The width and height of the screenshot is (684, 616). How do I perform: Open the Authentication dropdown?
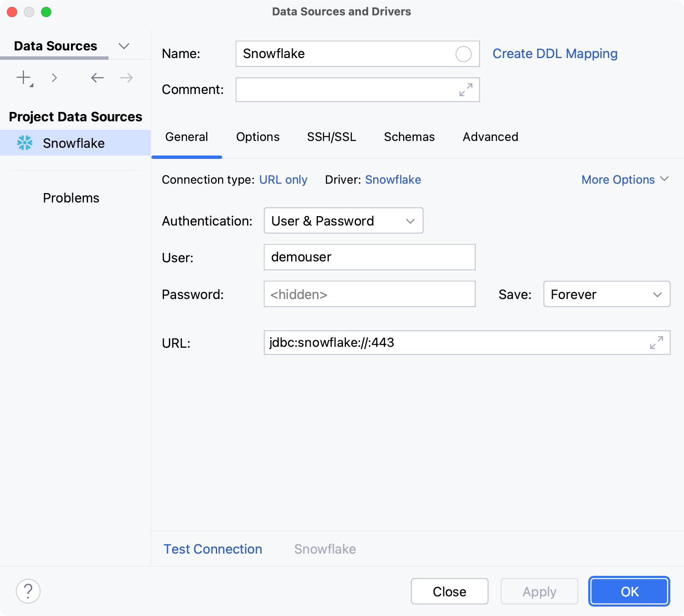[x=343, y=221]
